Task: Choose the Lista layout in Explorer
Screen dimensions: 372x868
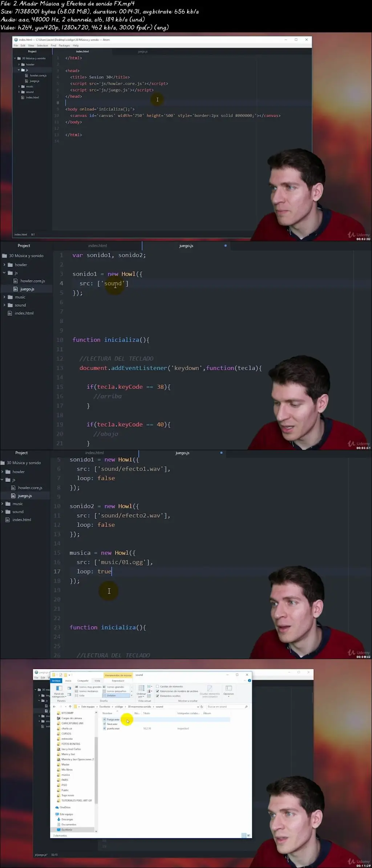Action: point(80,695)
